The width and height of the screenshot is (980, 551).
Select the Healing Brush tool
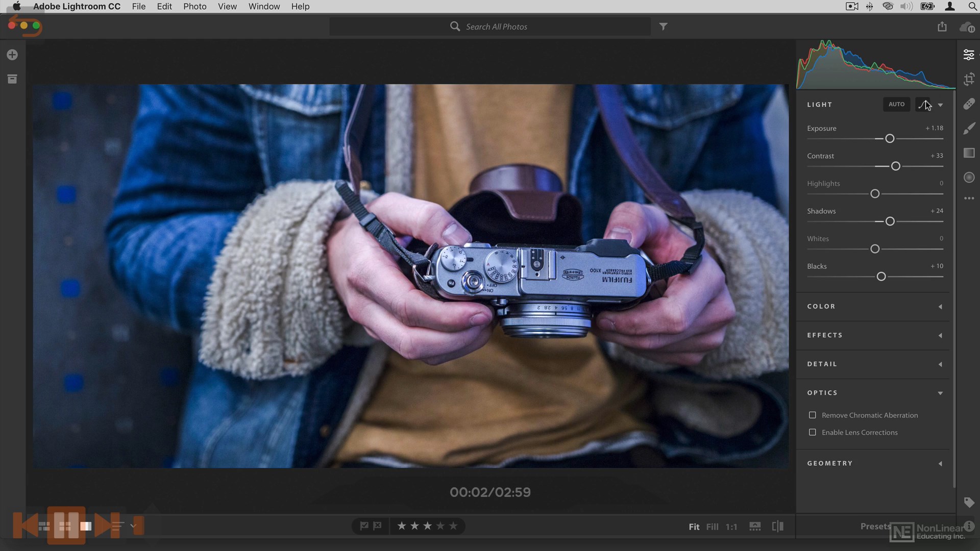(969, 104)
